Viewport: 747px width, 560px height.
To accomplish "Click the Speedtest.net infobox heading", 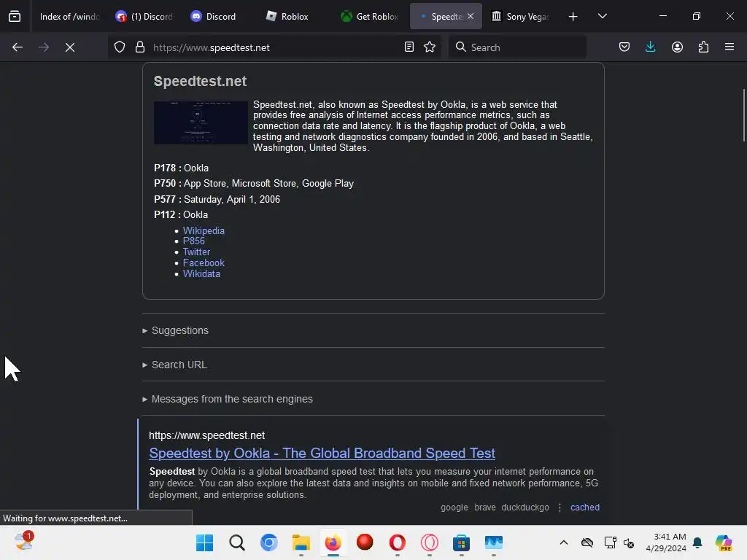I will [x=200, y=82].
